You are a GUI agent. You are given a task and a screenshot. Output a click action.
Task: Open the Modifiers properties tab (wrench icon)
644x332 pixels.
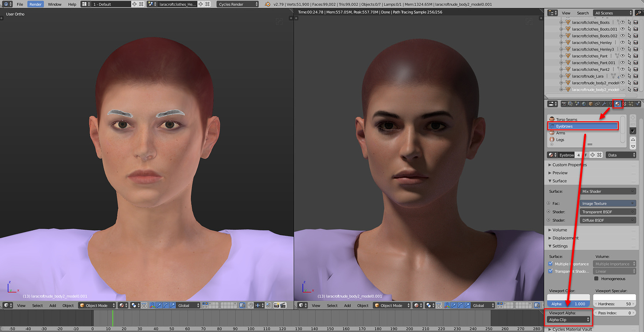click(x=604, y=104)
